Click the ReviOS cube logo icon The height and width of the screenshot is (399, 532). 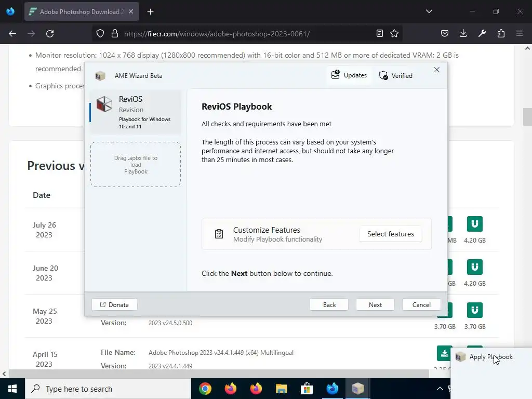[104, 104]
